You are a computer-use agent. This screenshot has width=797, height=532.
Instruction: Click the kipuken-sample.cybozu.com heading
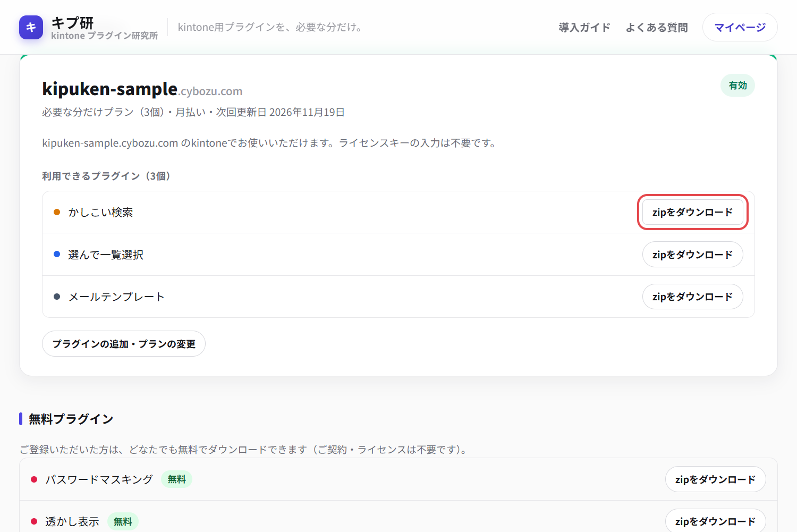(x=142, y=89)
